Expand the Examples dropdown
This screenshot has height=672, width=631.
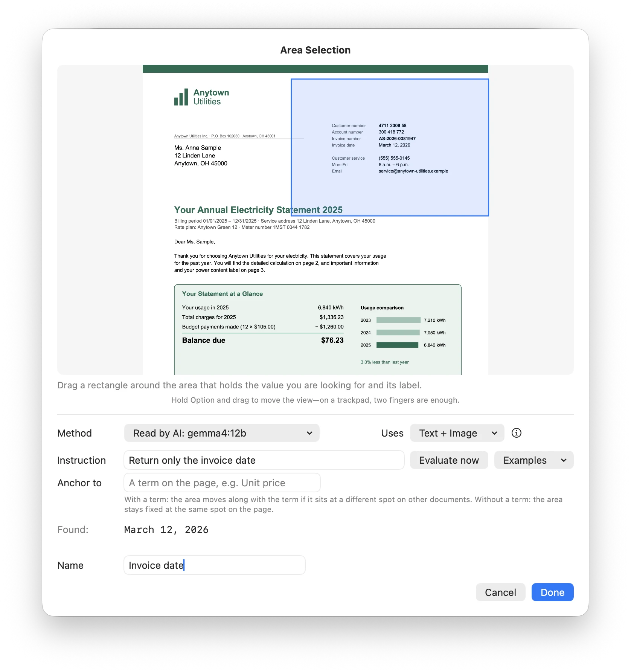tap(534, 460)
